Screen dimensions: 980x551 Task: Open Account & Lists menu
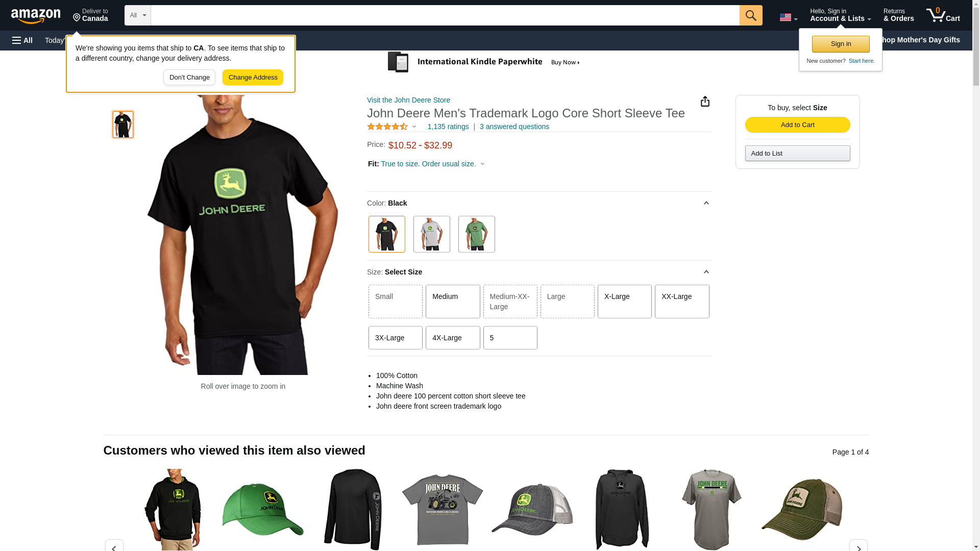(840, 15)
